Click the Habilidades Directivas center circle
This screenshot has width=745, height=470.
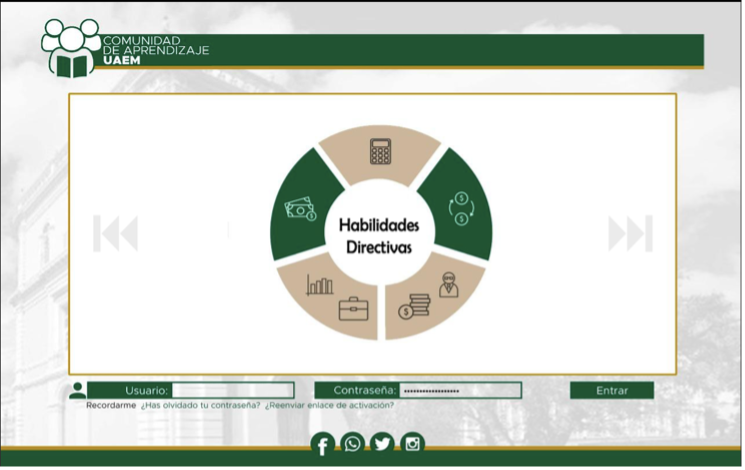coord(379,235)
